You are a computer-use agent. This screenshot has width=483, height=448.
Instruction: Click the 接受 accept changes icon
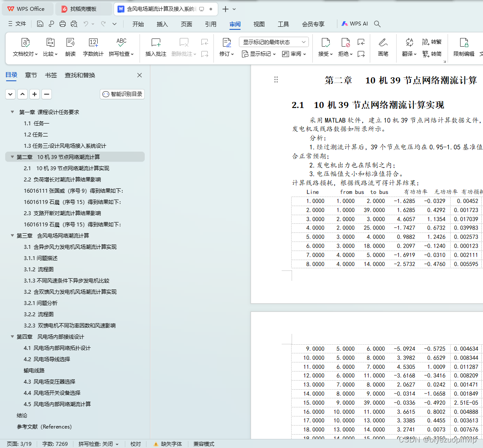click(325, 42)
